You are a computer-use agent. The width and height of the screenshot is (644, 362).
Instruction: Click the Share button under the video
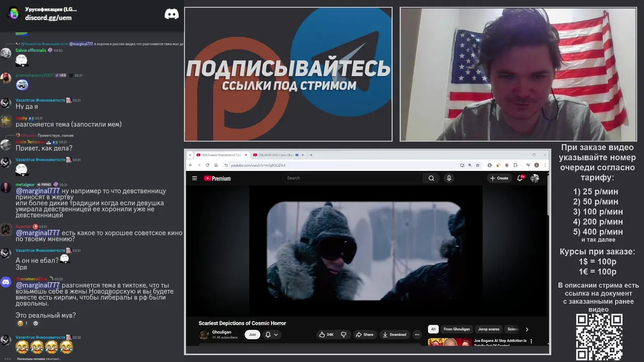[x=364, y=334]
